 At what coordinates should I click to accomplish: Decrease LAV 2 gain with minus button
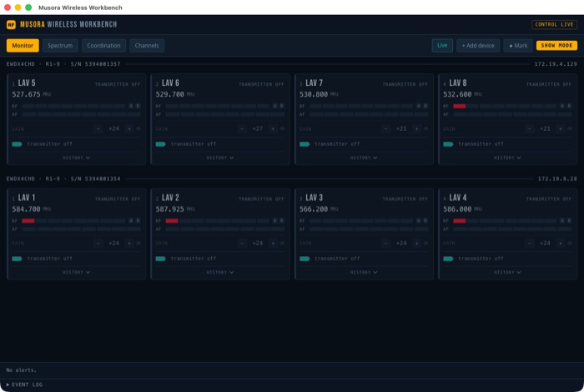(x=242, y=243)
